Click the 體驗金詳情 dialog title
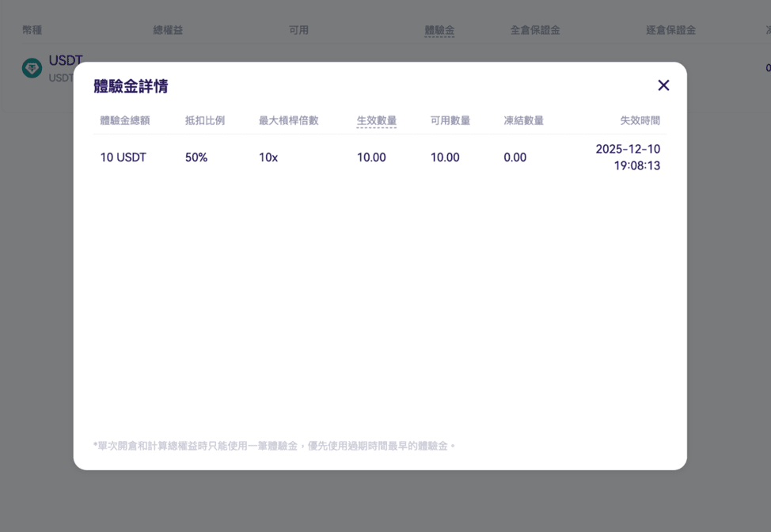 click(x=131, y=86)
